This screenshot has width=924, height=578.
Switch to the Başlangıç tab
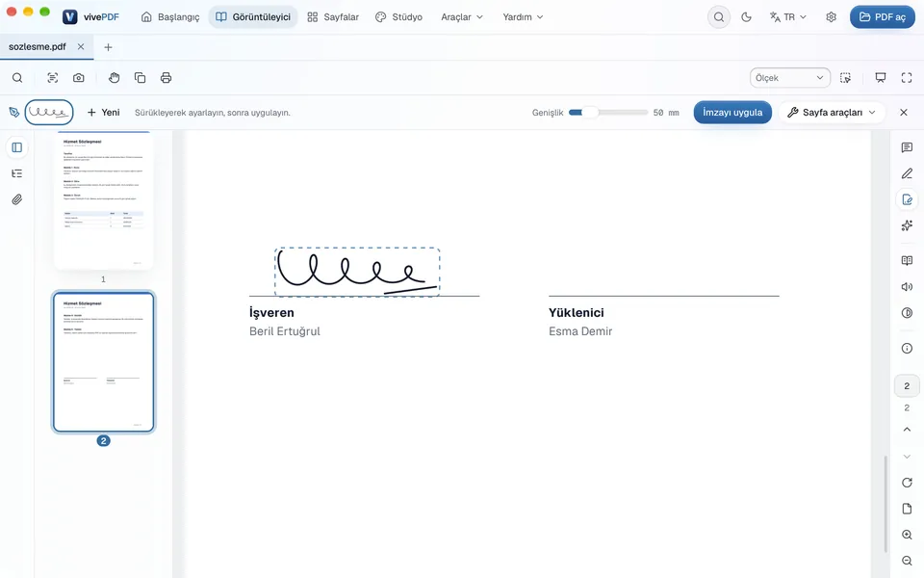pos(170,17)
